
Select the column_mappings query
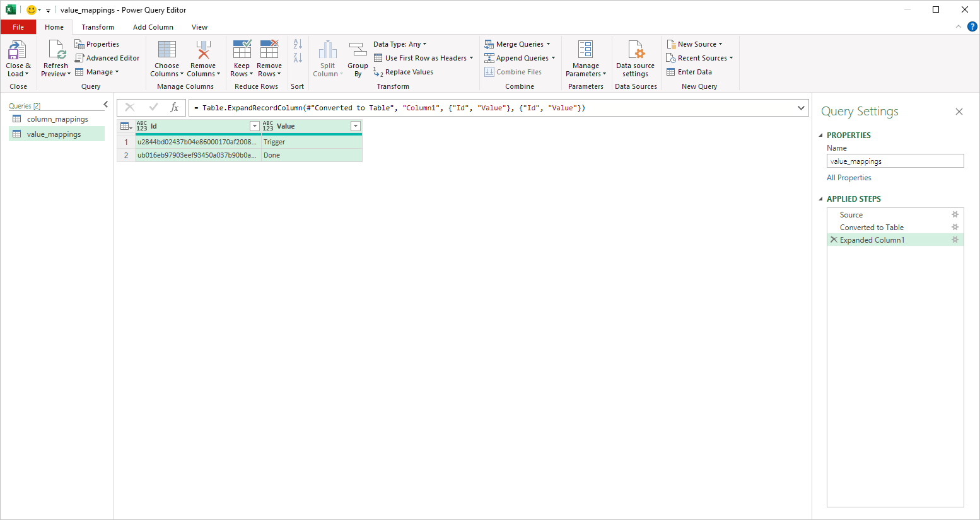pos(57,119)
